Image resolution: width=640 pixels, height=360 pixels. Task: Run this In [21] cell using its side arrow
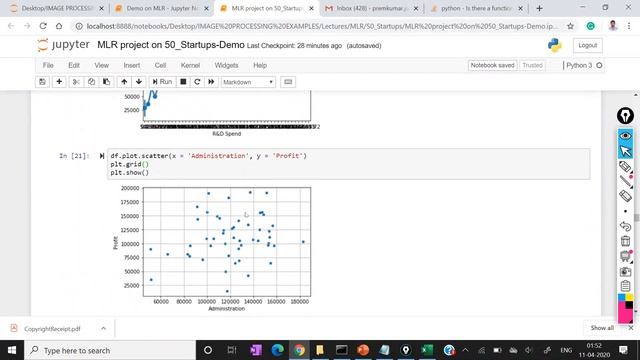point(102,156)
